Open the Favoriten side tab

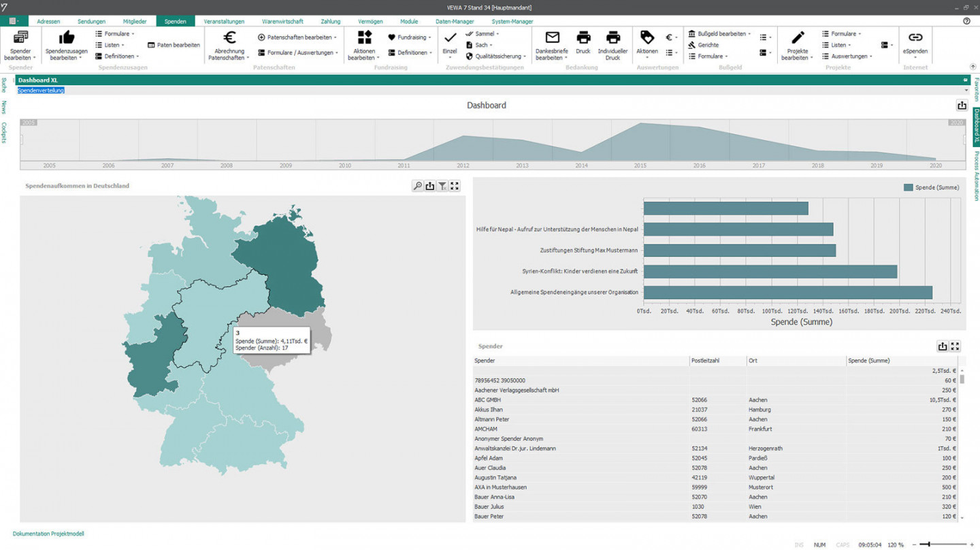[x=976, y=89]
